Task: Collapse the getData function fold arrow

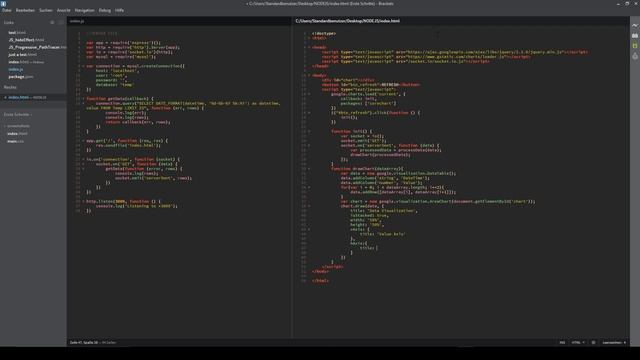Action: coord(83,99)
